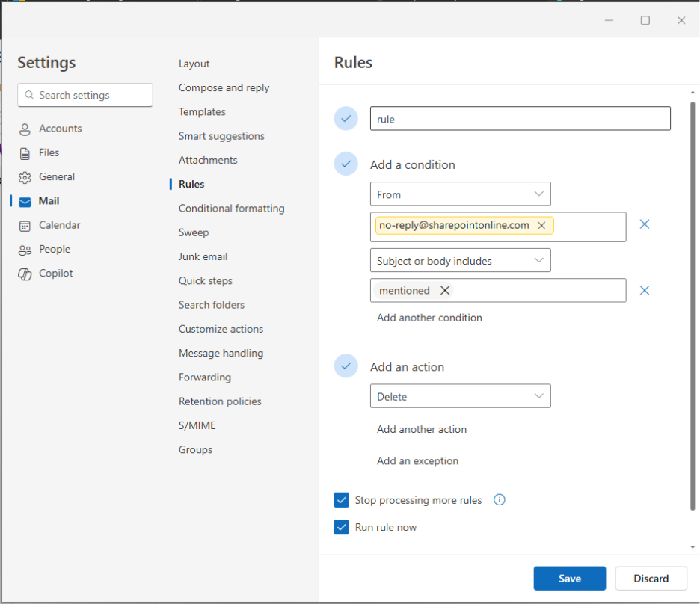Click the People icon in sidebar
This screenshot has width=700, height=604.
click(25, 250)
